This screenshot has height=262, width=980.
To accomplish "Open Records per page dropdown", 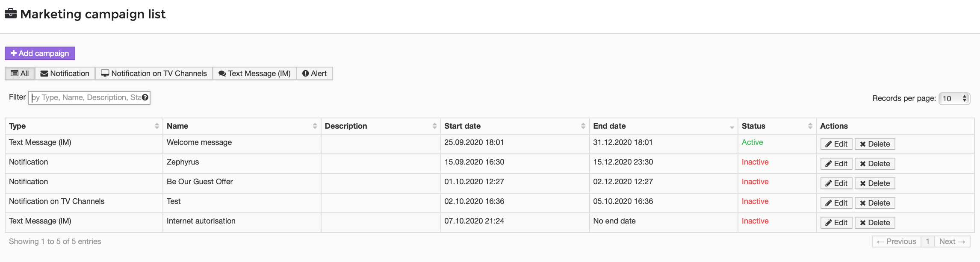I will pyautogui.click(x=954, y=98).
